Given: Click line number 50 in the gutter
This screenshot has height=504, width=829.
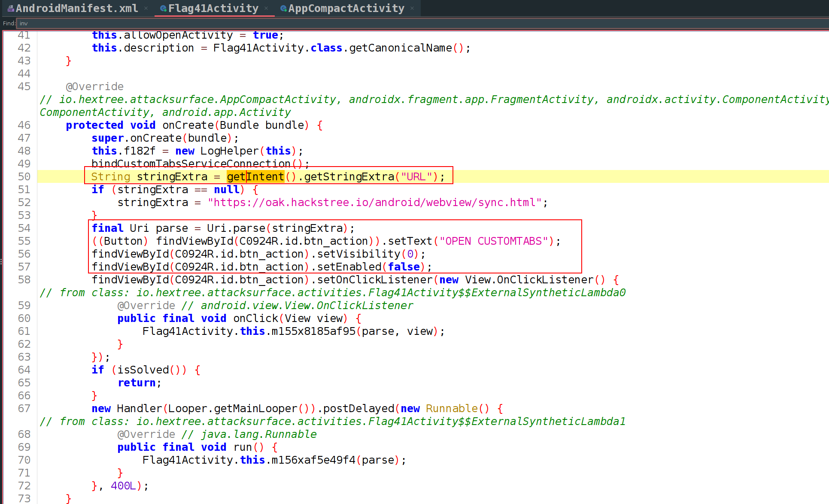Looking at the screenshot, I should pos(24,176).
